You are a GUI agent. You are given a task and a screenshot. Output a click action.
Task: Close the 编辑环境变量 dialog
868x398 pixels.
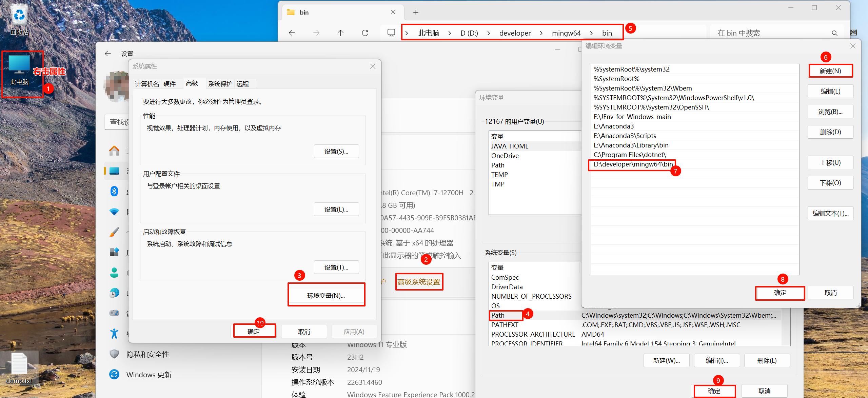coord(853,46)
